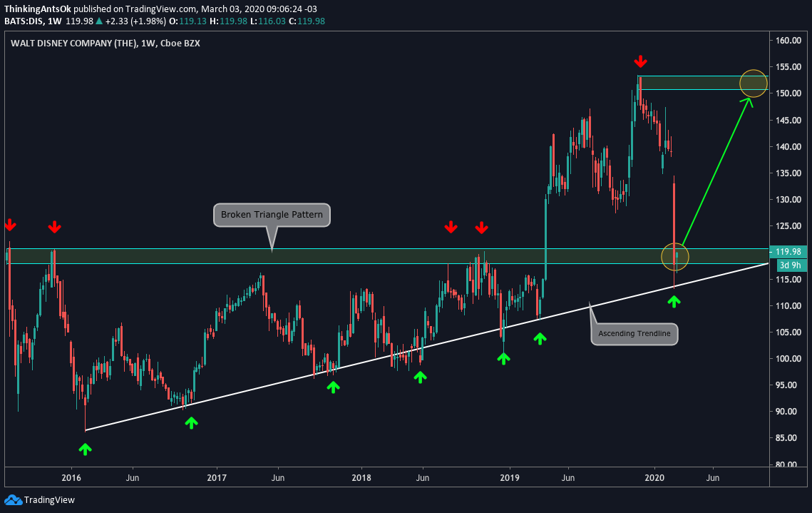
Task: Click the 2020 time axis label
Action: [654, 478]
